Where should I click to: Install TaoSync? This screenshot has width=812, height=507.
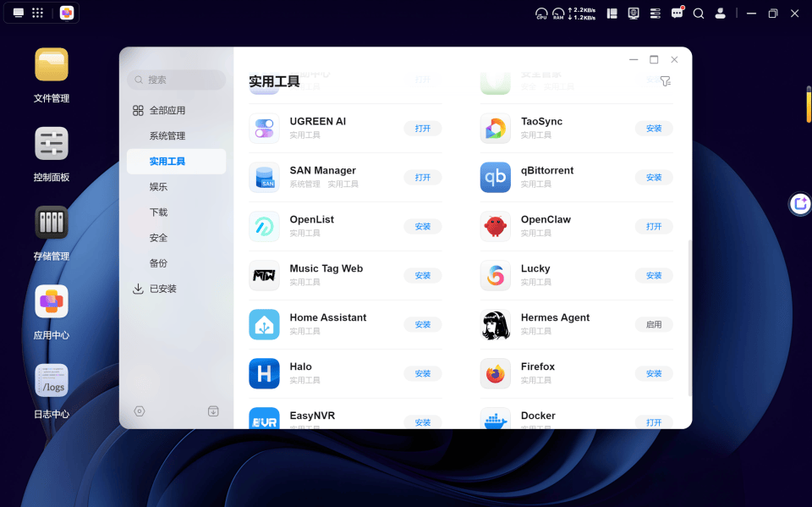654,129
